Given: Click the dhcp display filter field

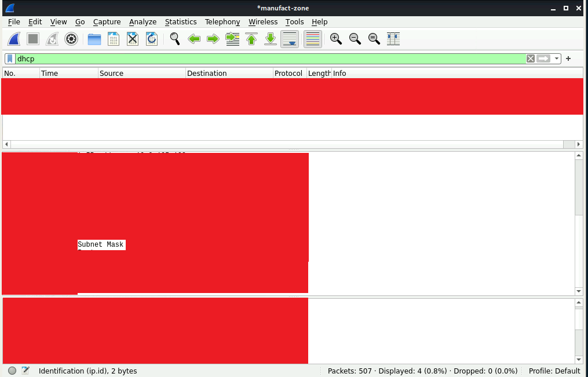Looking at the screenshot, I should (270, 59).
